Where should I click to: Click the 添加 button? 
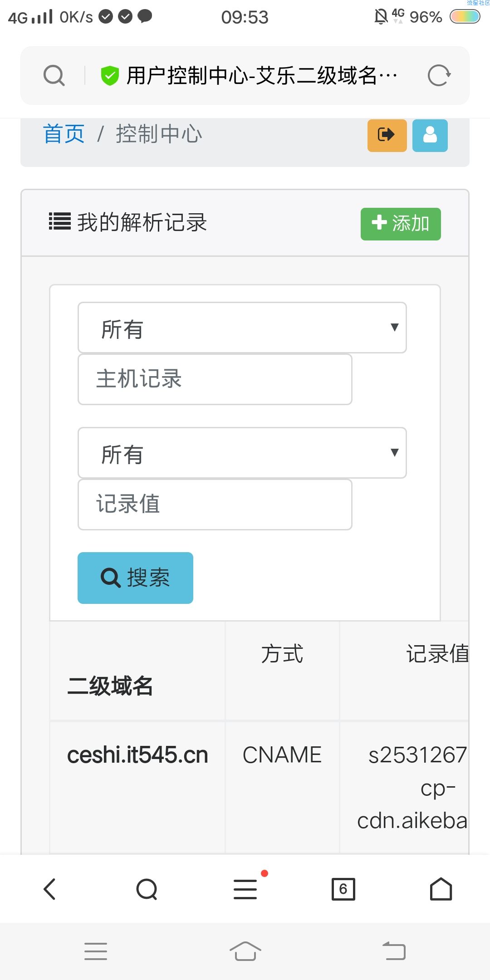pyautogui.click(x=401, y=224)
